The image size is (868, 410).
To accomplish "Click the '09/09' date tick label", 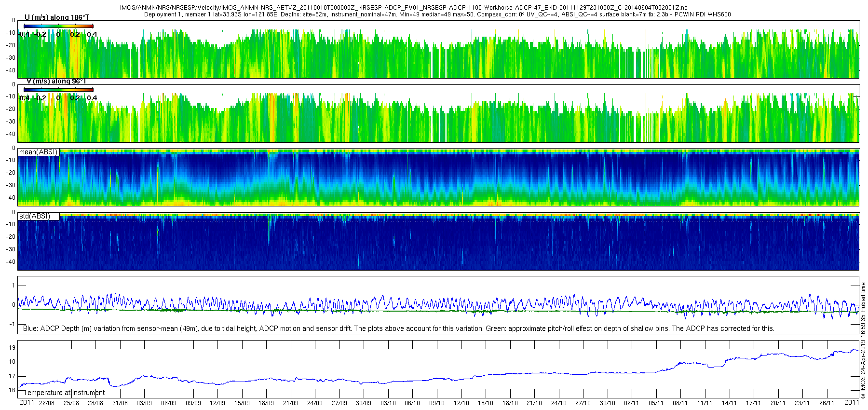I will (193, 403).
